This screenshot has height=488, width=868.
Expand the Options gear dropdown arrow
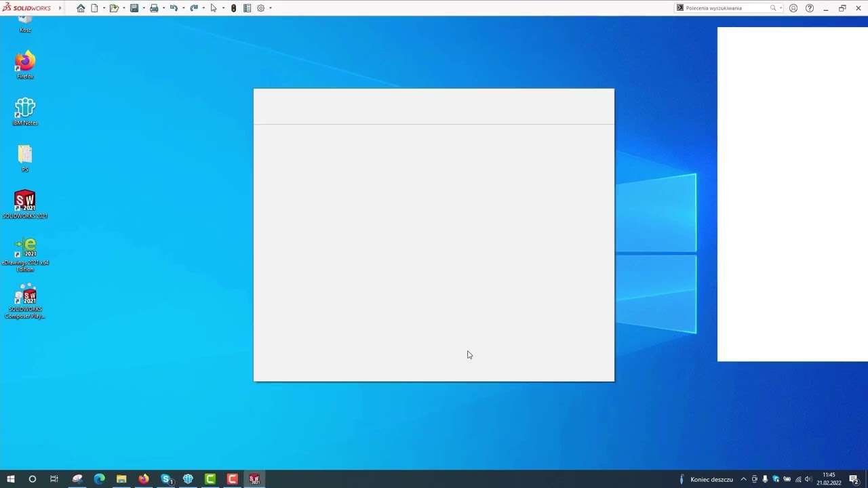[271, 8]
